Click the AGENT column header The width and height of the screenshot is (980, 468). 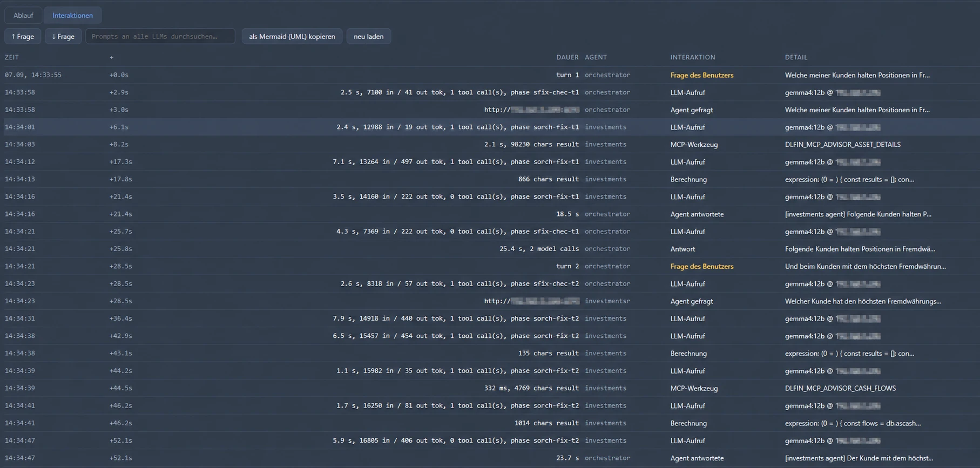(596, 57)
